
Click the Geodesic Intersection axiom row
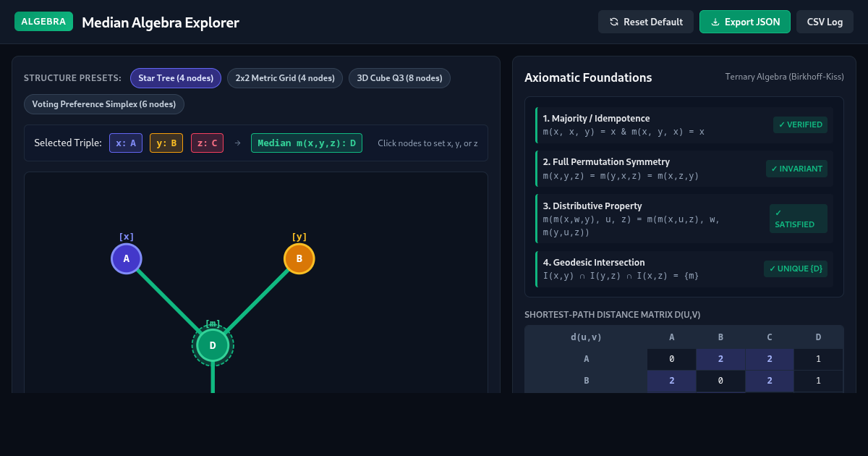(684, 269)
